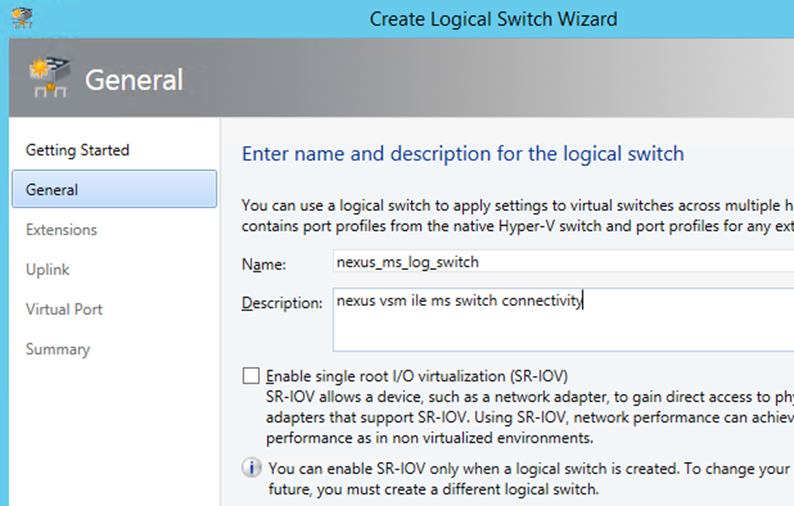794x506 pixels.
Task: Go to the Uplink step
Action: pyautogui.click(x=48, y=269)
